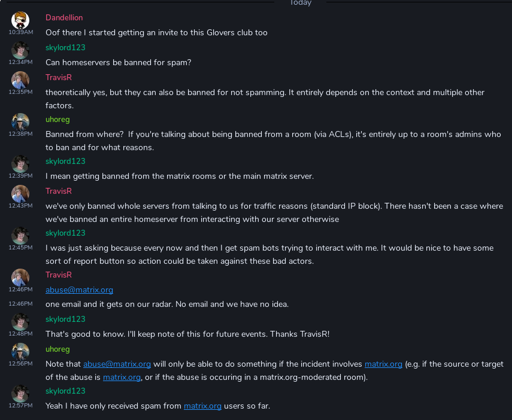This screenshot has width=512, height=420.
Task: Click the Dandellion username
Action: [64, 17]
